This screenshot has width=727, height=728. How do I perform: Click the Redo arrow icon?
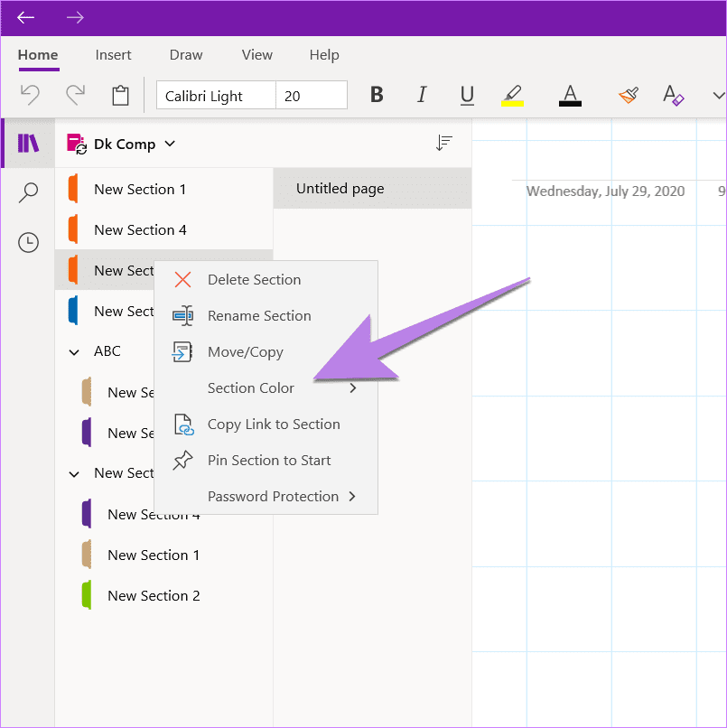(75, 95)
